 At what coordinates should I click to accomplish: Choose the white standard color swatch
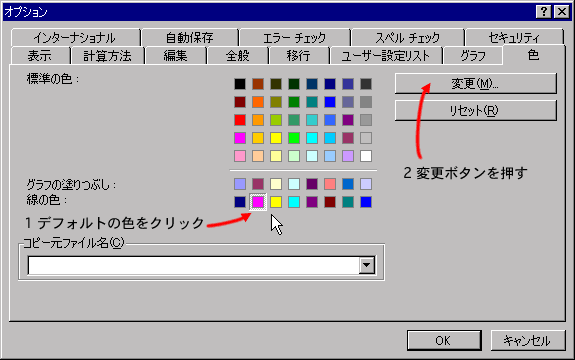coord(366,156)
